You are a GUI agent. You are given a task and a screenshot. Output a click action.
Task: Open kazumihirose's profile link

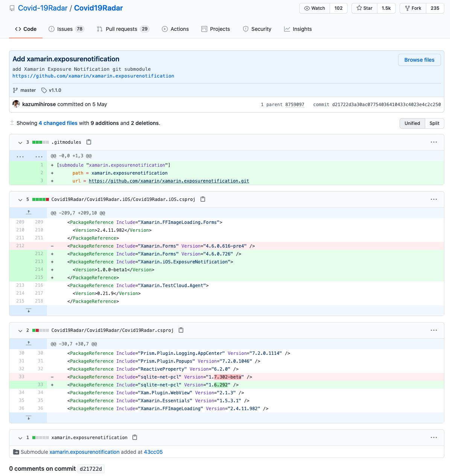pyautogui.click(x=39, y=104)
